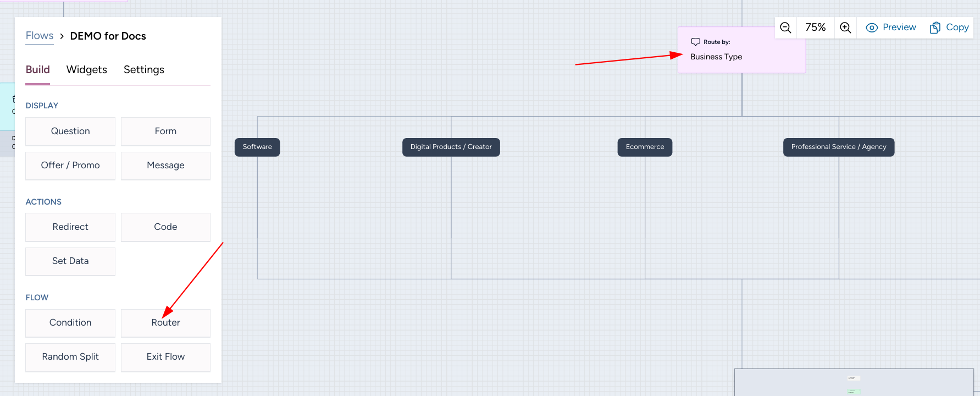Select the Ecommerce route branch node
Image resolution: width=980 pixels, height=396 pixels.
click(645, 147)
